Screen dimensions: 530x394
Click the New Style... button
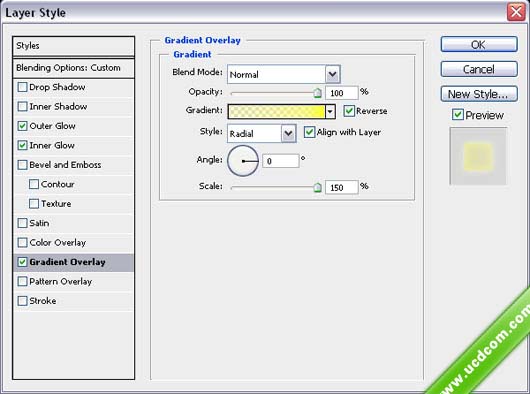(x=479, y=94)
